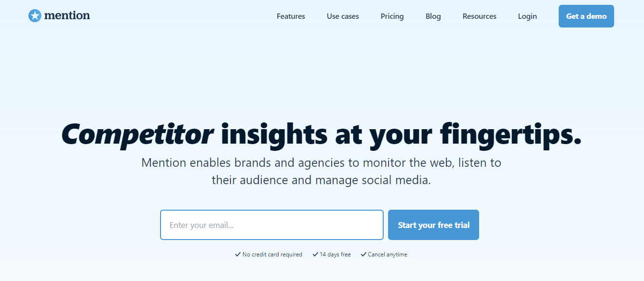Focus the Enter your email field

tap(272, 225)
